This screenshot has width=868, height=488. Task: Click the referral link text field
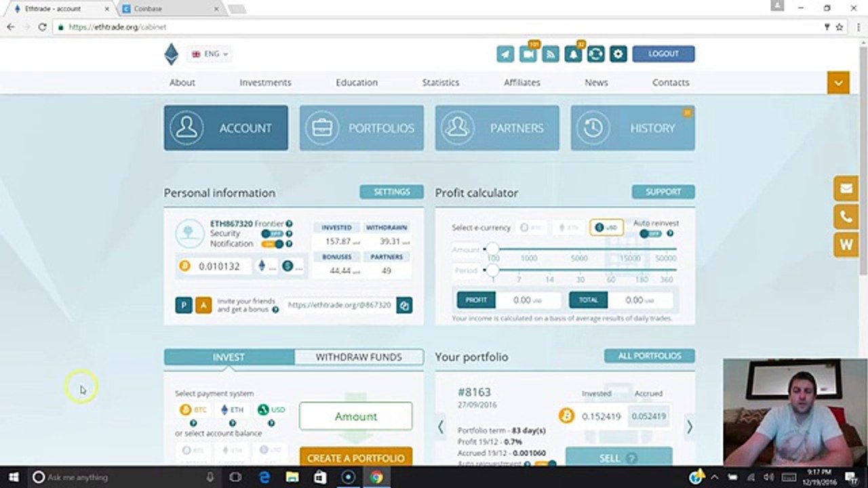[340, 305]
